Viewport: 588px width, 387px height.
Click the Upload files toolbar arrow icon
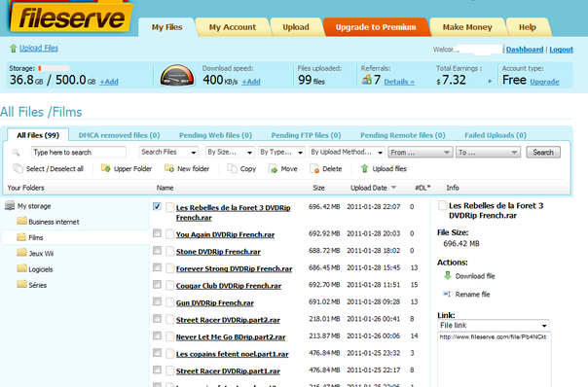tap(364, 168)
